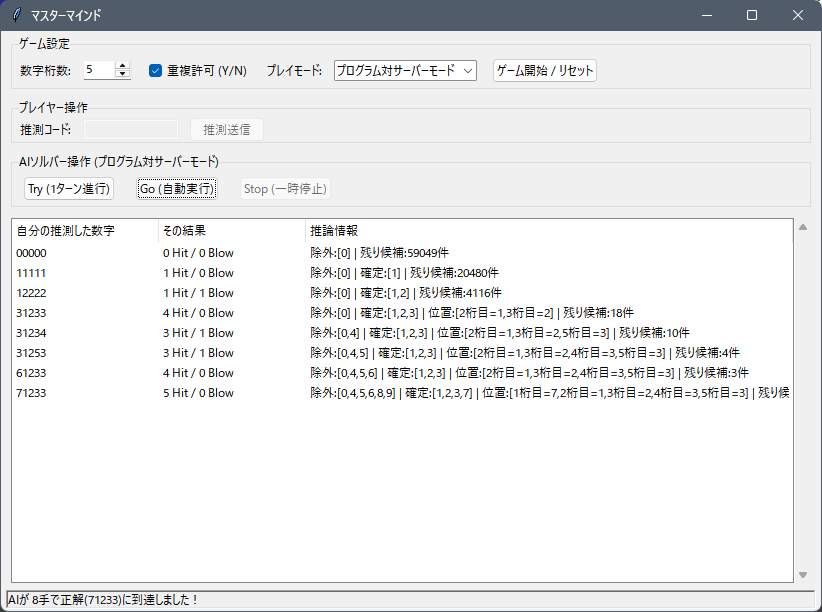Click 残り候補:4116件 inference text

click(x=460, y=293)
